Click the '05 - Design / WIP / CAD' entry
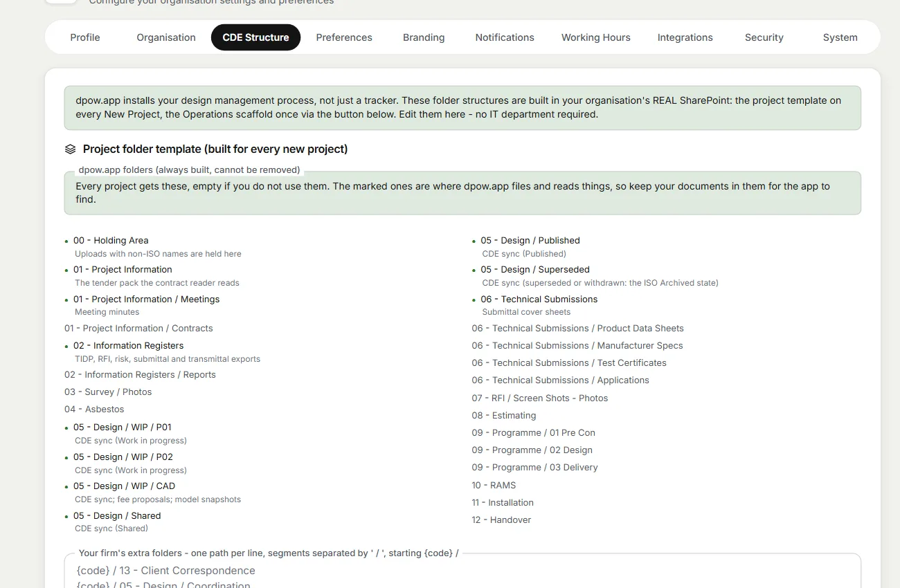This screenshot has width=900, height=588. [125, 486]
